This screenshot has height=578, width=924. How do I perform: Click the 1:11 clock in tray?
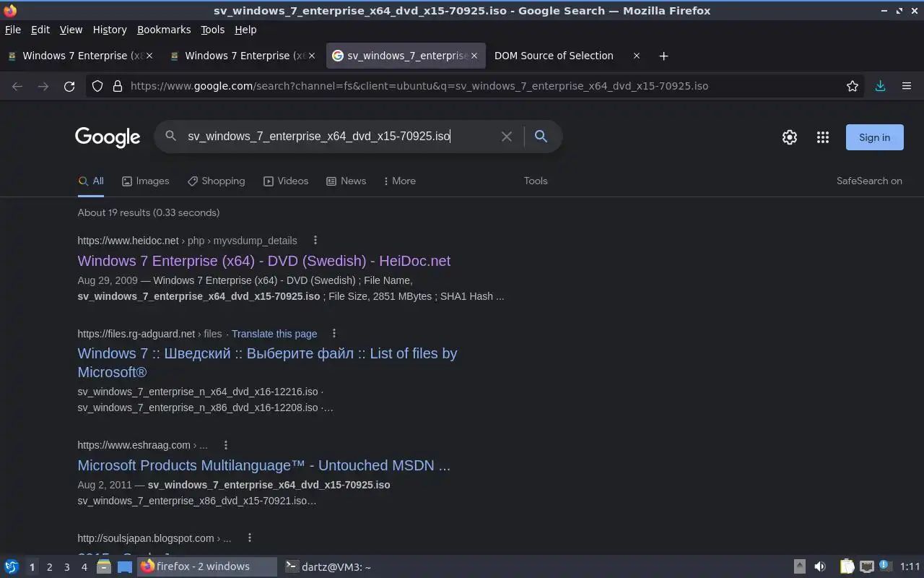[910, 566]
